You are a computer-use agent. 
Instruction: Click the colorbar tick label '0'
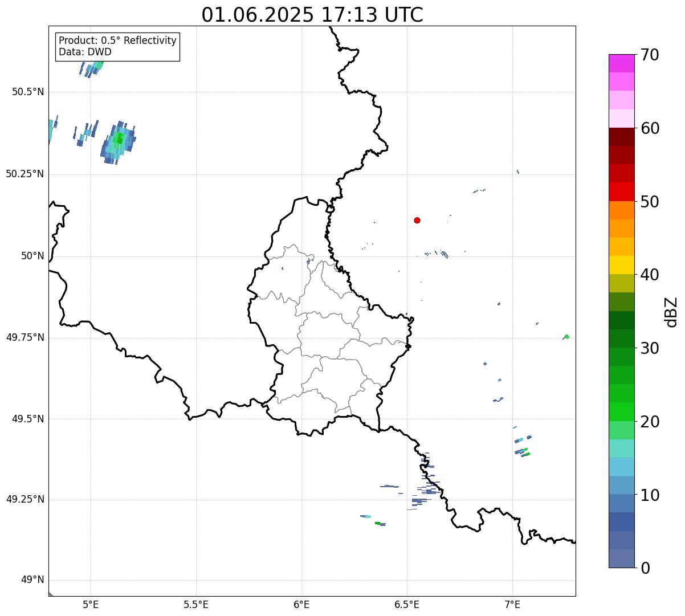[x=645, y=568]
